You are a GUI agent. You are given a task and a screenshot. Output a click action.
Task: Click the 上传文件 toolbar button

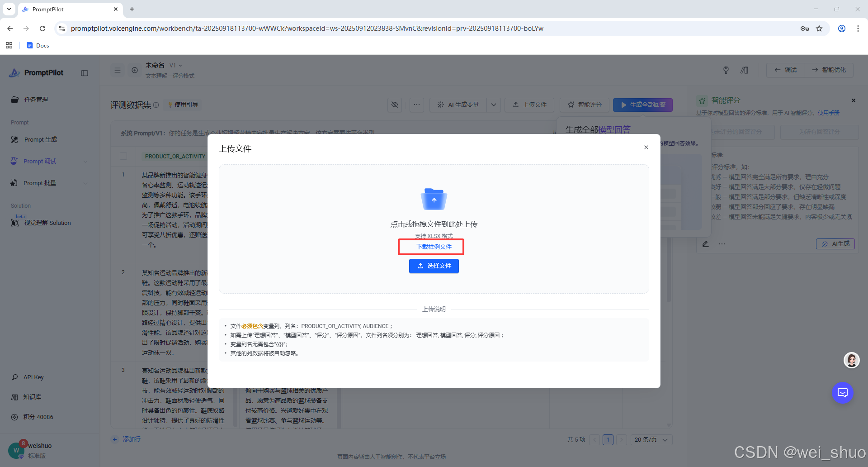pos(529,105)
